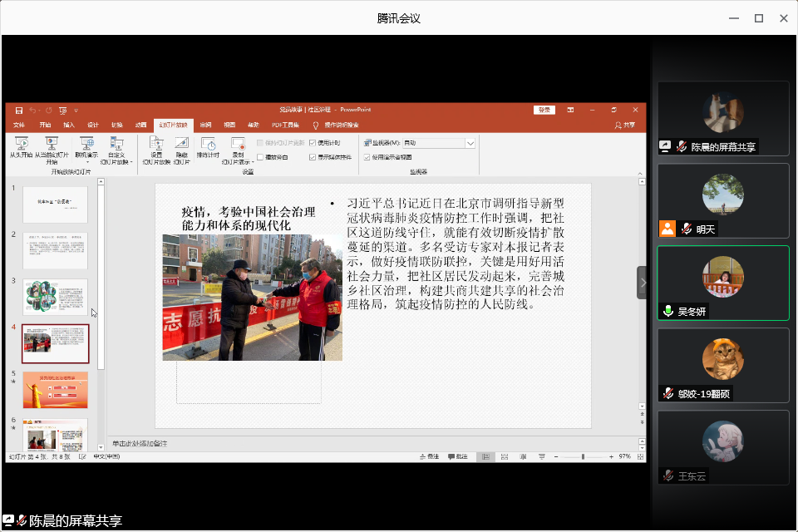
Task: Open the 监视器 dropdown list
Action: [470, 143]
